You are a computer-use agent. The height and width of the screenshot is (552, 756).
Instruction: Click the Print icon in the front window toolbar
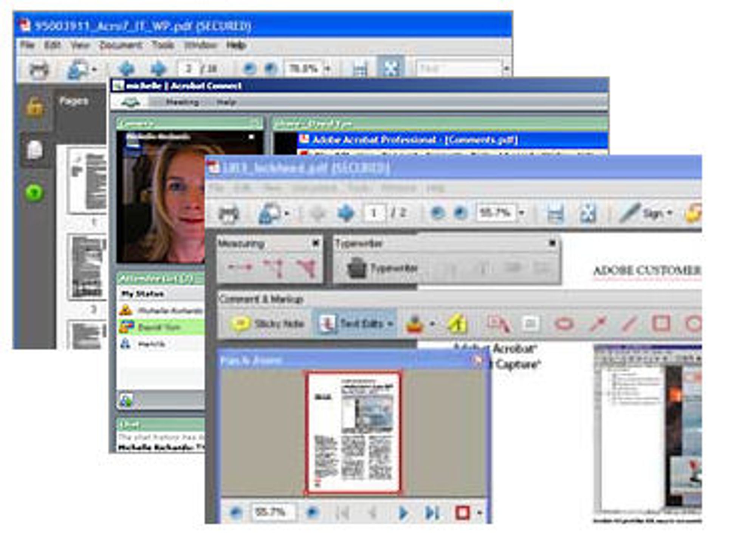[229, 214]
